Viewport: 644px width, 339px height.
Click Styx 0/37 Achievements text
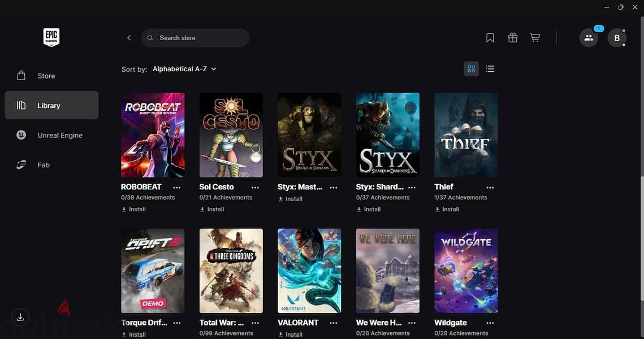click(x=383, y=197)
